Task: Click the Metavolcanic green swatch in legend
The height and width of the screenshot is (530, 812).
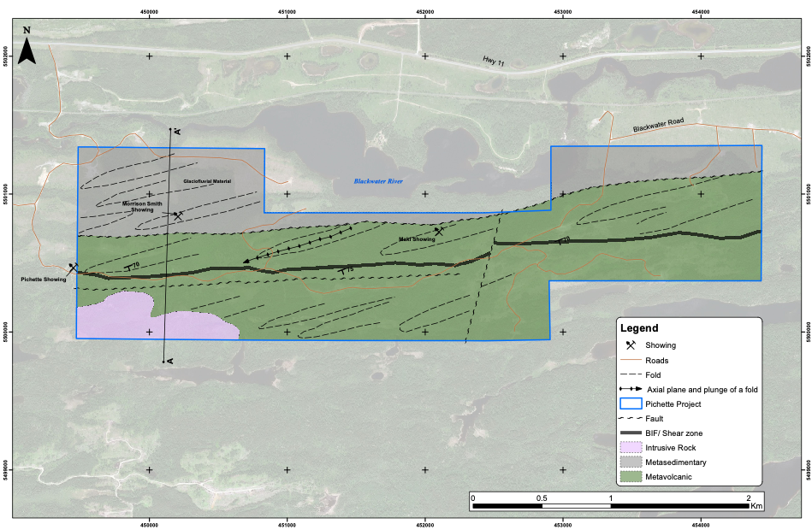Action: click(631, 477)
